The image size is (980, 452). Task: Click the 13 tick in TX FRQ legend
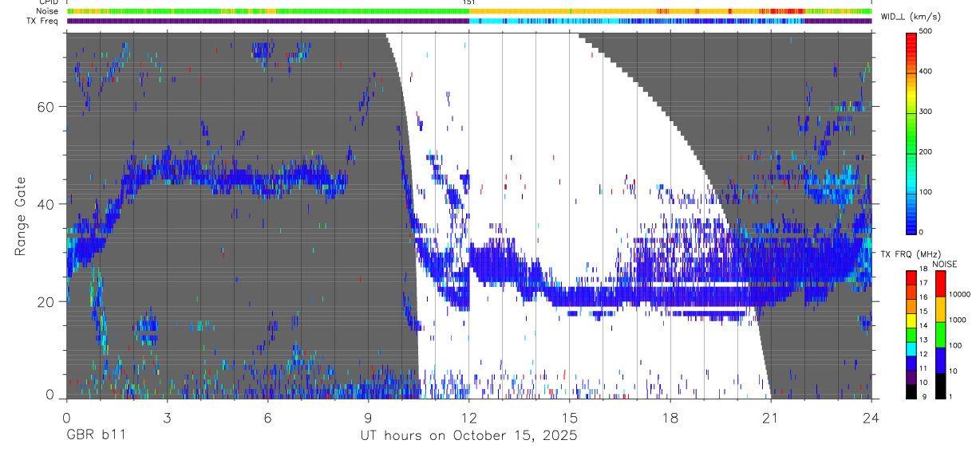[x=923, y=340]
